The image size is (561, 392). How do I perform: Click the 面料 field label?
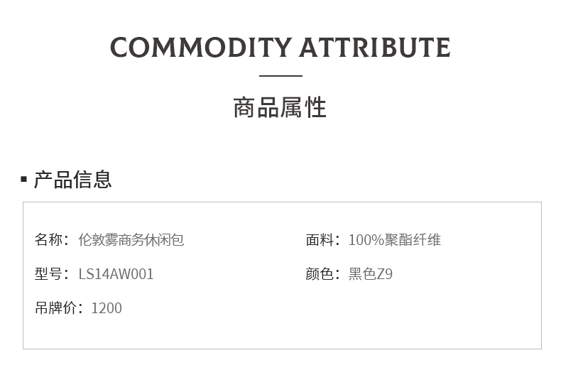click(x=320, y=240)
